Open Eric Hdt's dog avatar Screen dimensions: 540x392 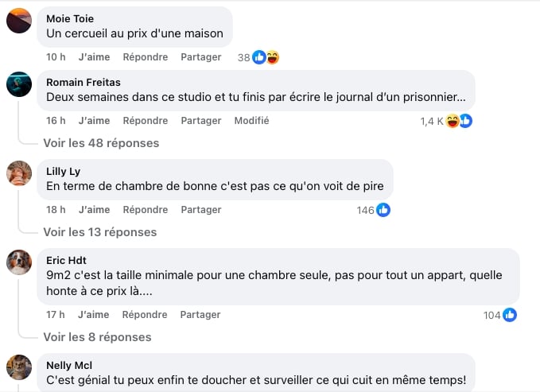[19, 262]
